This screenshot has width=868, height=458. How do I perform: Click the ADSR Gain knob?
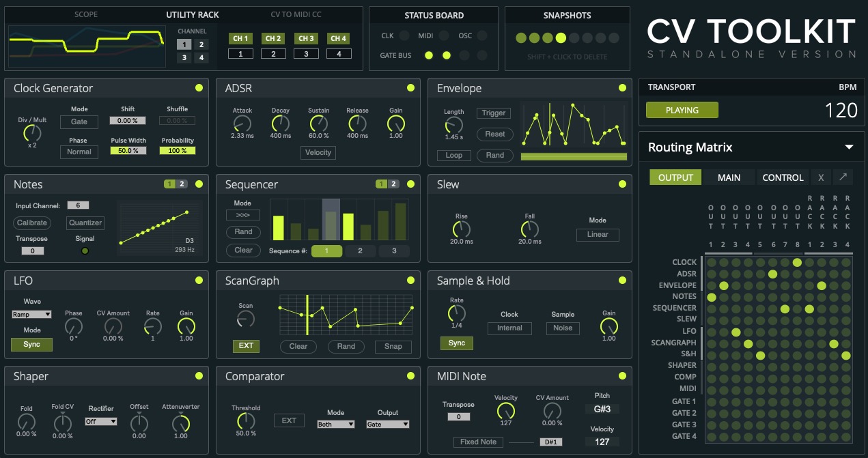(x=395, y=124)
